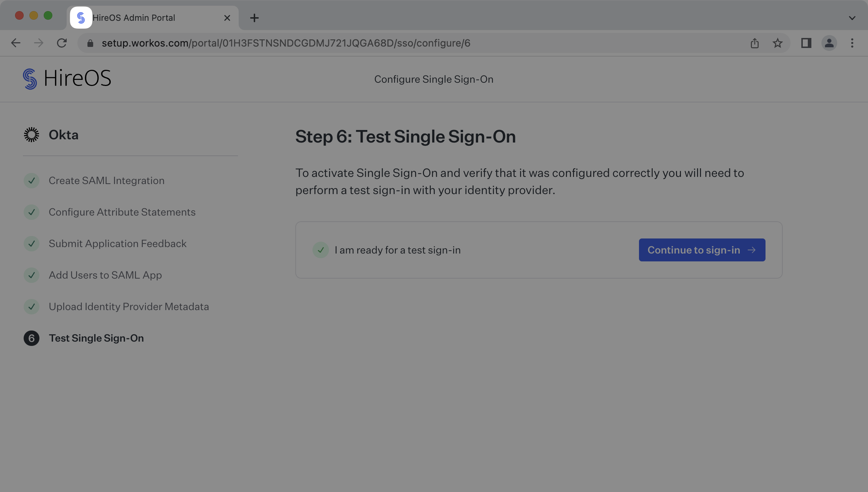Toggle the browser side panel icon
The width and height of the screenshot is (868, 492).
(x=806, y=43)
